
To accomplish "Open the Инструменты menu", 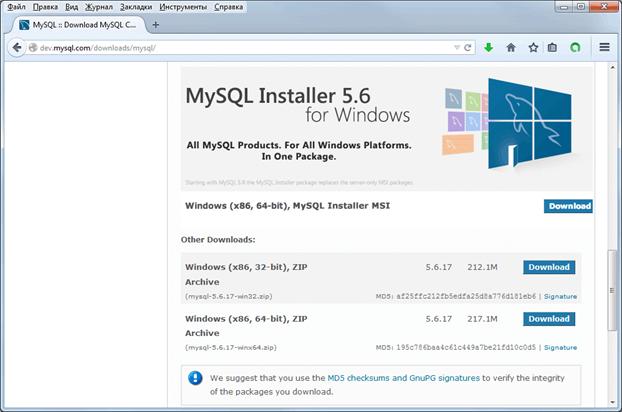I will coord(183,7).
